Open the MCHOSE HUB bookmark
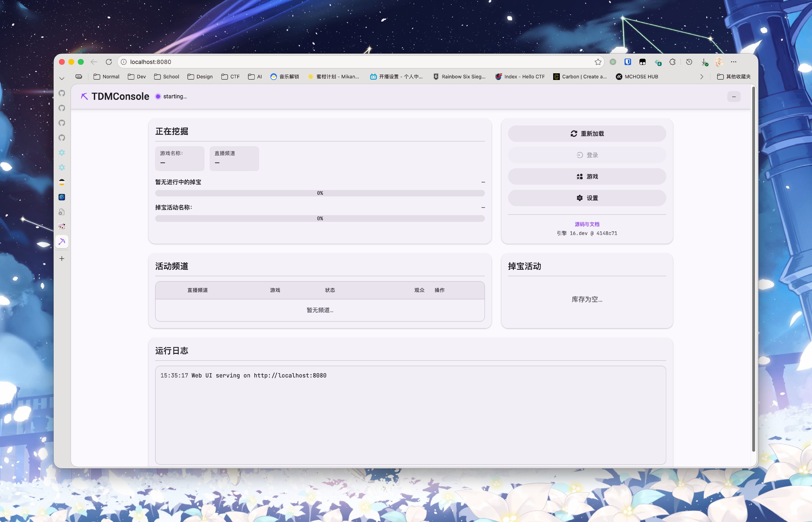The height and width of the screenshot is (522, 812). click(x=637, y=76)
